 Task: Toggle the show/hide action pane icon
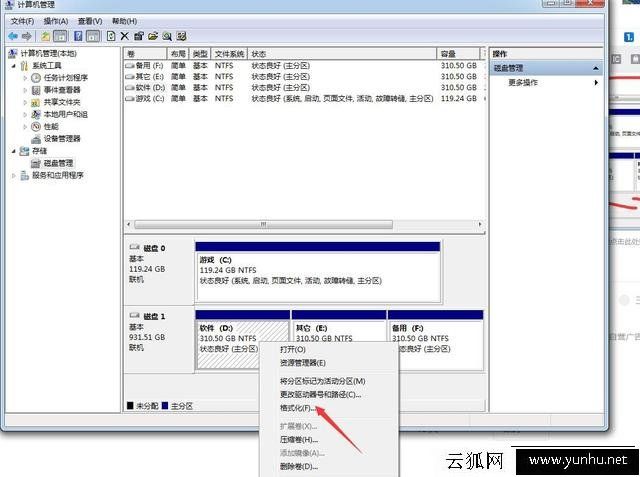coord(93,36)
